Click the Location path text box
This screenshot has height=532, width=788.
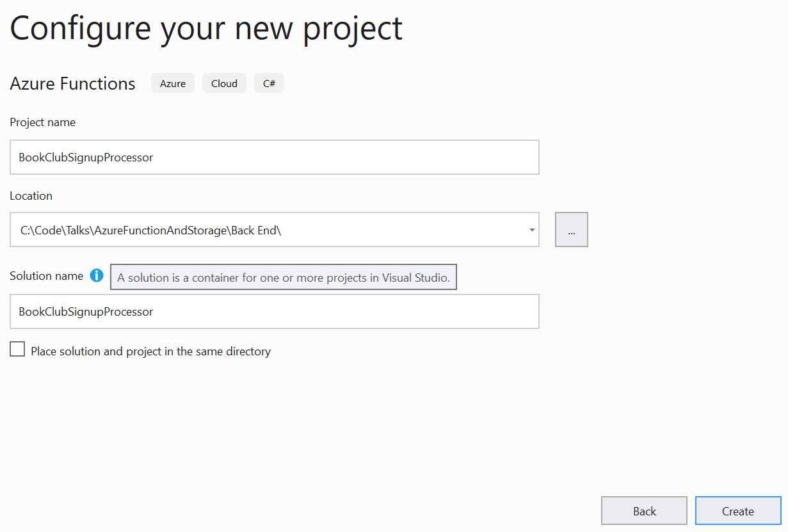(x=269, y=229)
